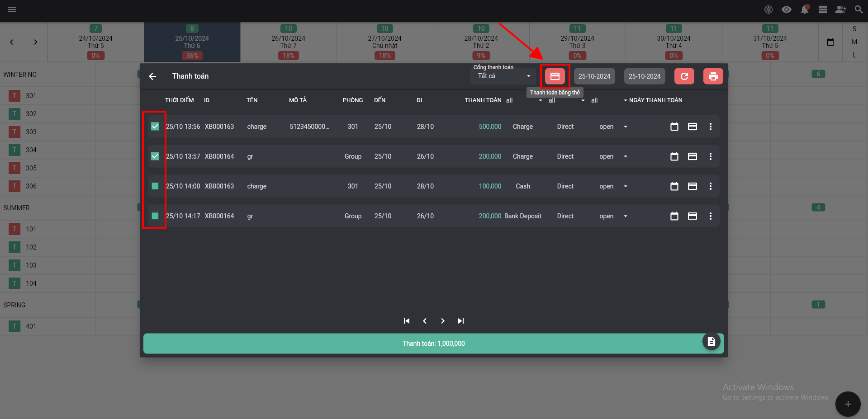Go back with the arrow beside Thanh toán
The width and height of the screenshot is (868, 419).
pyautogui.click(x=152, y=76)
